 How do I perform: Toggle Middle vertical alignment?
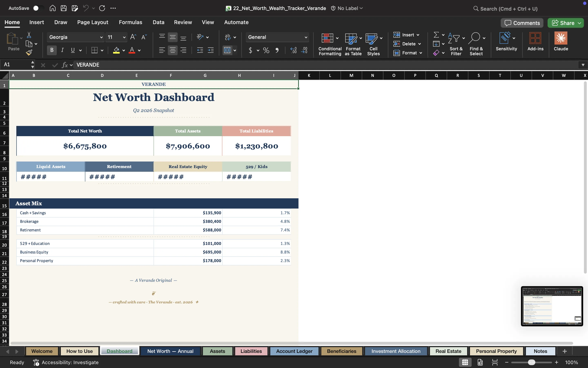tap(173, 37)
